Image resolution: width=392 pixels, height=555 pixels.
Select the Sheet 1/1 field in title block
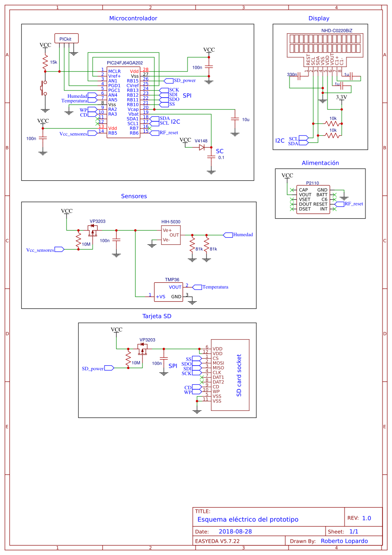click(354, 532)
